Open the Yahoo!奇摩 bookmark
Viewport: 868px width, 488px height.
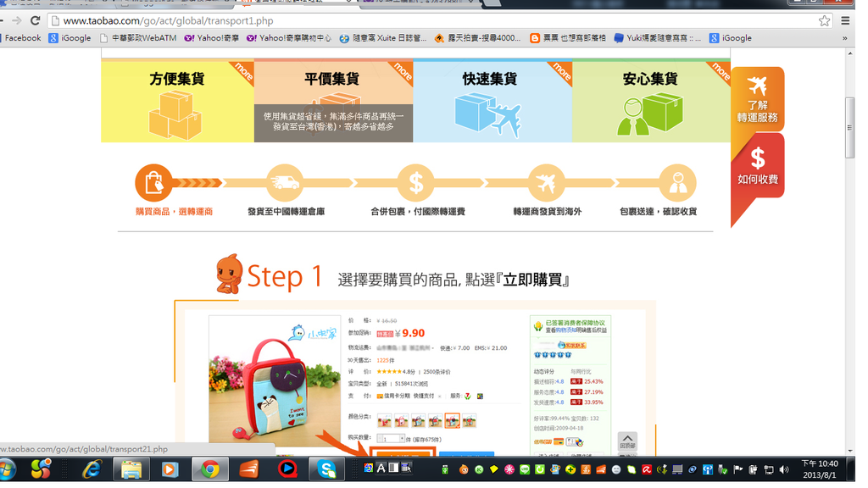click(211, 38)
